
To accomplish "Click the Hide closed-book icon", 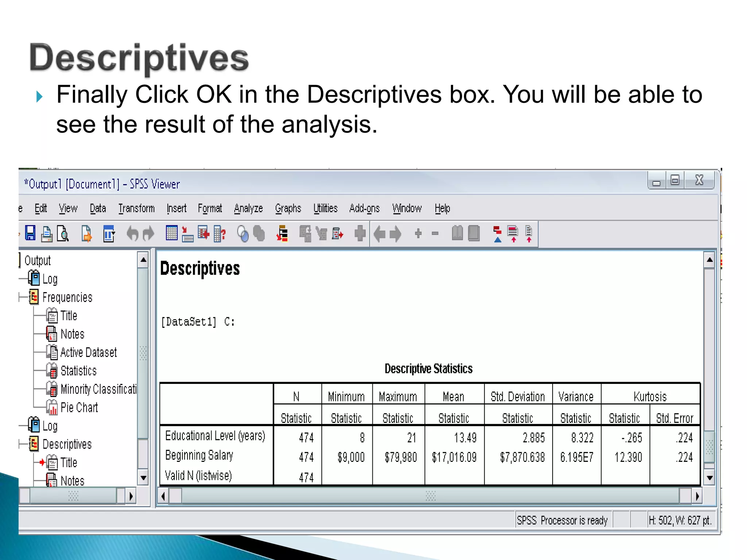I will tap(473, 233).
